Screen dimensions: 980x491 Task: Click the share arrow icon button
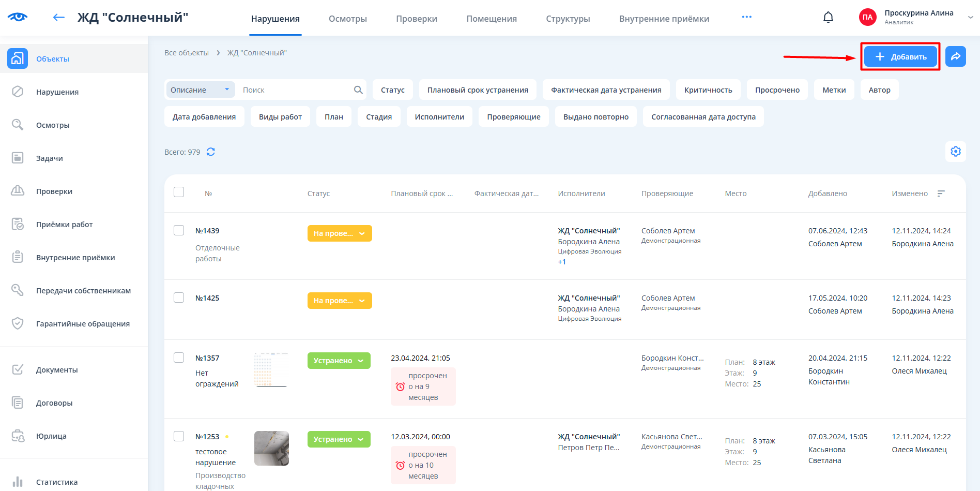coord(955,56)
